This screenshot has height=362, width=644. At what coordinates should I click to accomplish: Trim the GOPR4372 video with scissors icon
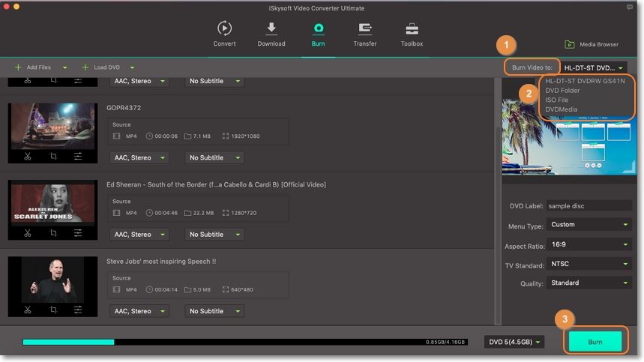[x=27, y=157]
